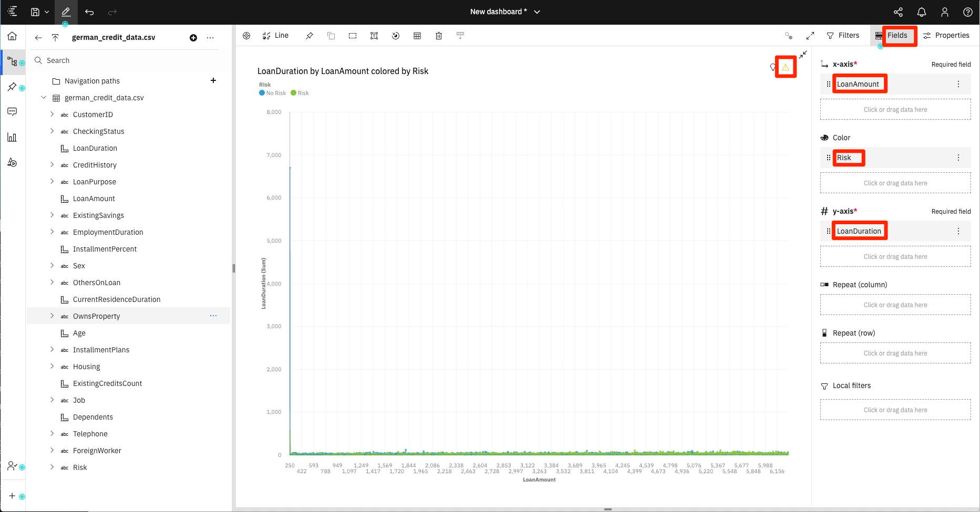980x512 pixels.
Task: Click the toolbar data table icon
Action: tap(417, 36)
